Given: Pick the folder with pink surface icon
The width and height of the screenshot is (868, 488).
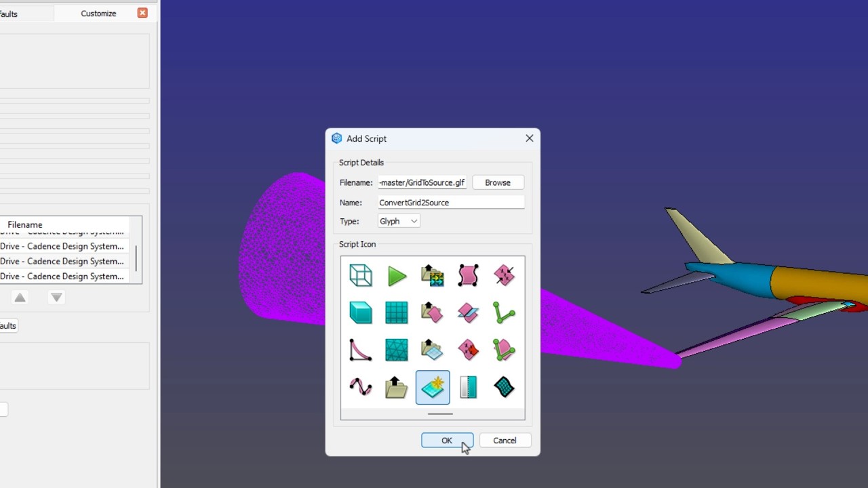Looking at the screenshot, I should click(x=433, y=313).
